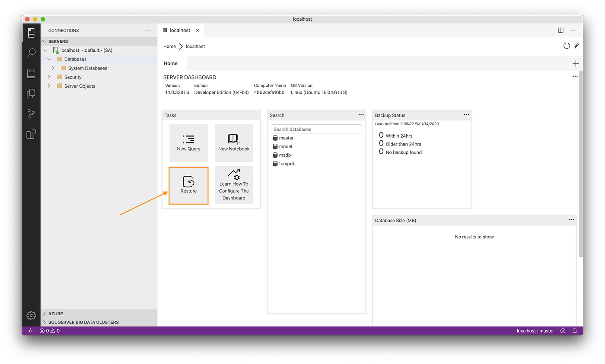Image resolution: width=605 pixels, height=364 pixels.
Task: Open the Settings gear at sidebar bottom
Action: tap(31, 316)
